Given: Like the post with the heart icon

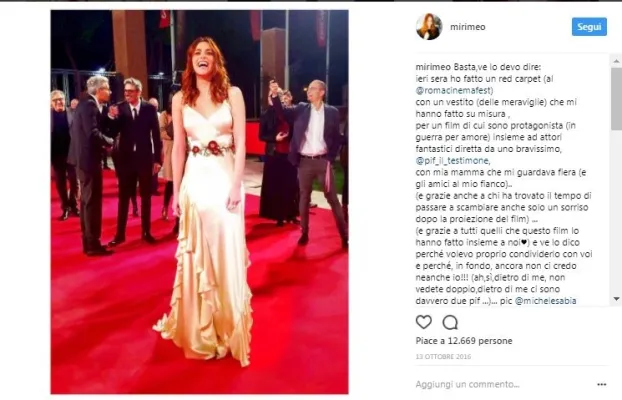Looking at the screenshot, I should pos(424,322).
